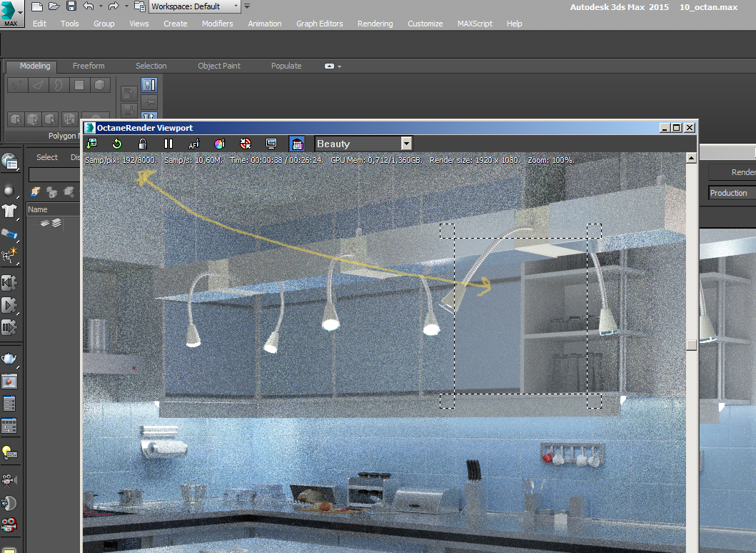
Task: Click the Project Folder icon
Action: point(139,6)
